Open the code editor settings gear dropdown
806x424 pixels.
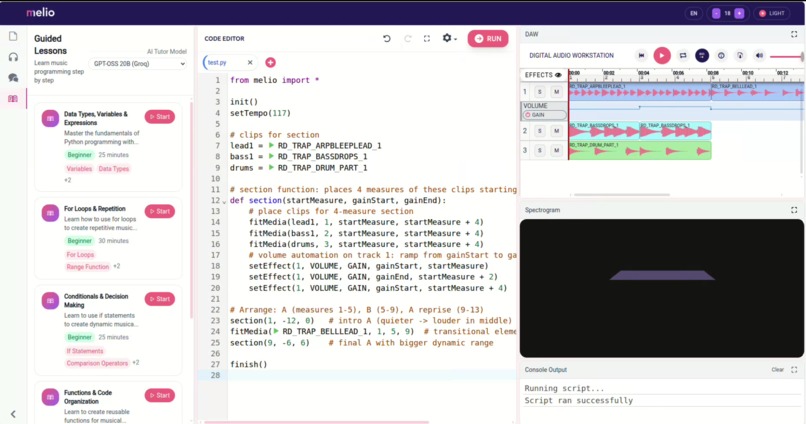(x=449, y=38)
